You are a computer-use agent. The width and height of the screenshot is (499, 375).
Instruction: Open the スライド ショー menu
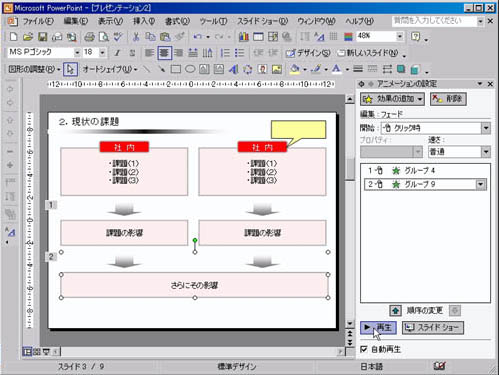point(262,21)
